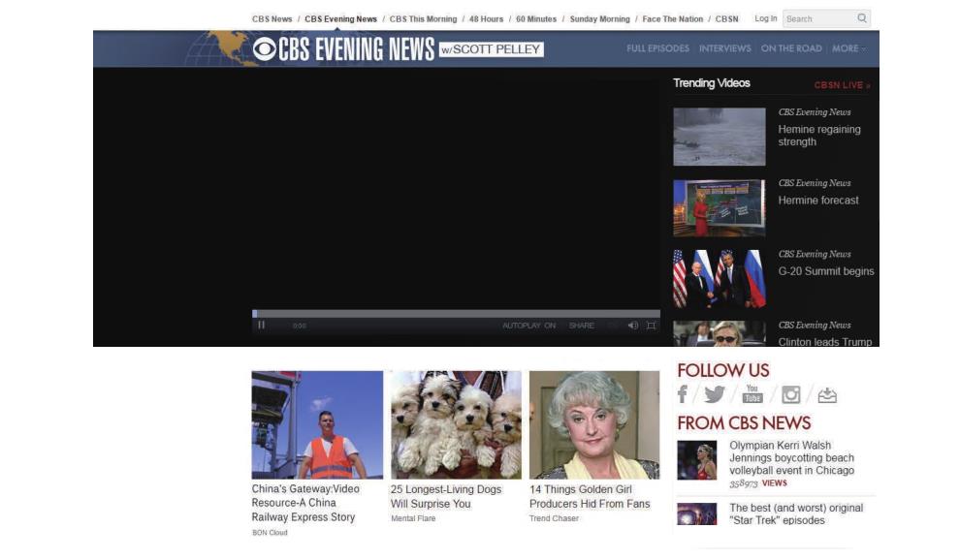Viewport: 960px width, 560px height.
Task: Click the CBS Evening News title banner
Action: [x=356, y=49]
